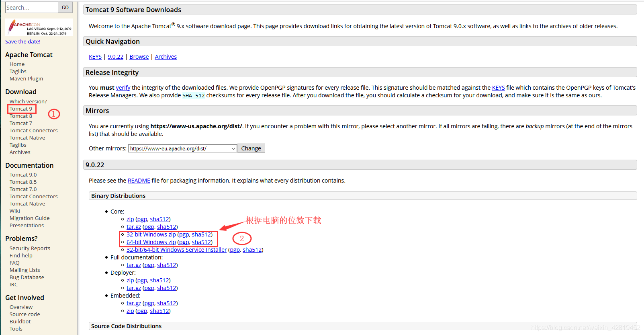Open Tomcat 7.0 documentation link

[23, 189]
